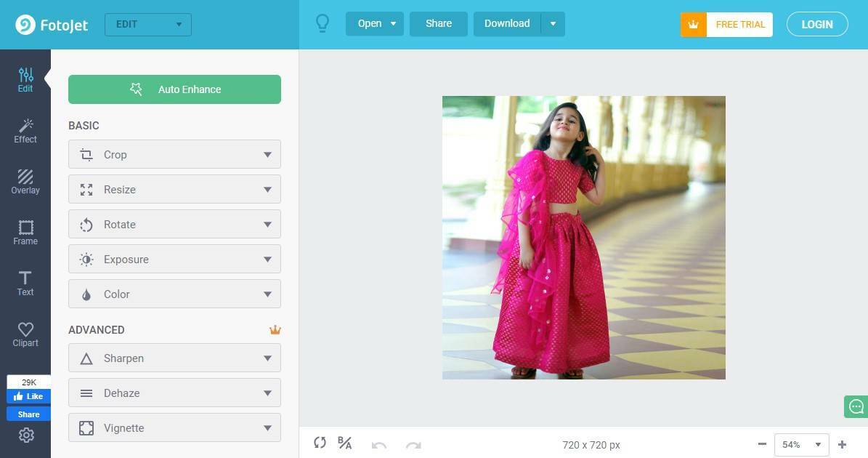Expand the Dehaze panel arrow
868x458 pixels.
pos(267,393)
